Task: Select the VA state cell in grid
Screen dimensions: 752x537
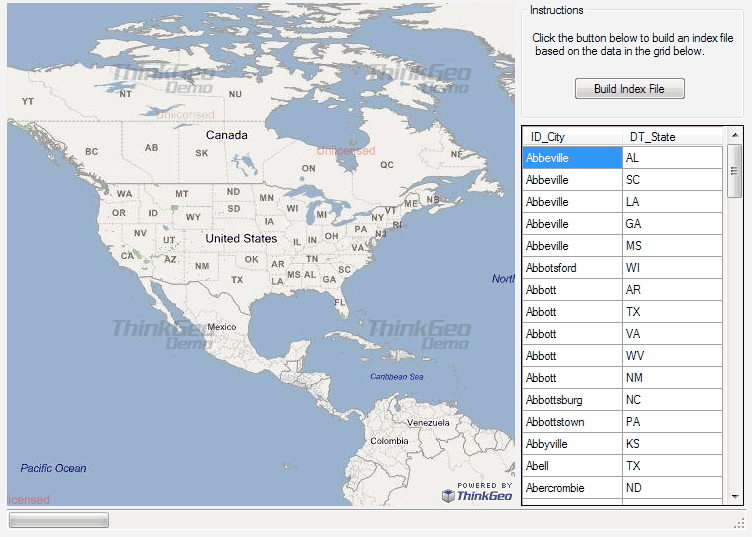Action: 672,334
